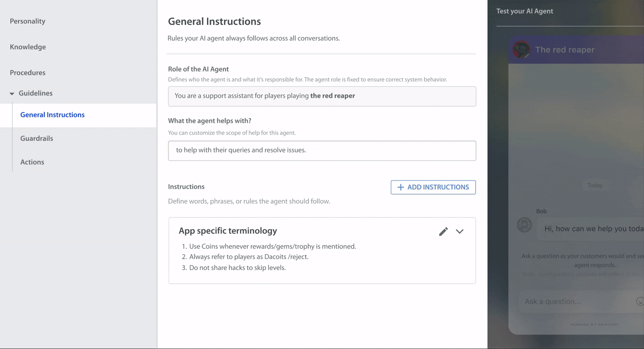Click the agent scope of help field
This screenshot has width=644, height=349.
[322, 150]
